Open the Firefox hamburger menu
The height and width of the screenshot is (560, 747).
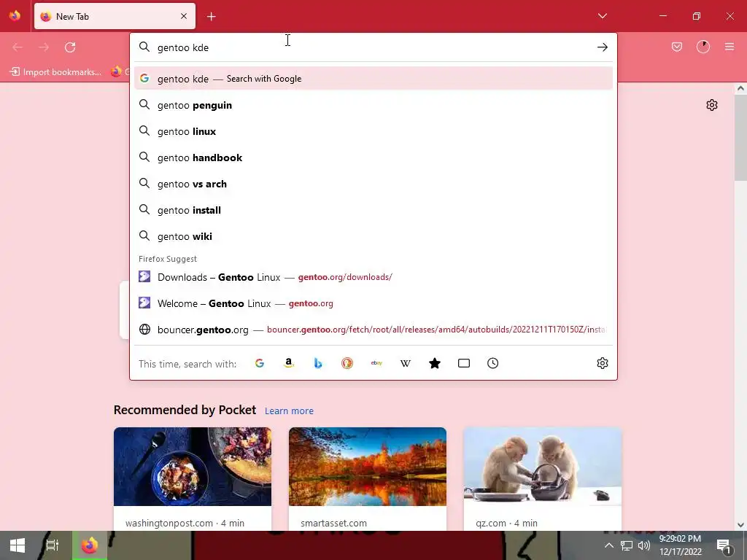pos(729,47)
